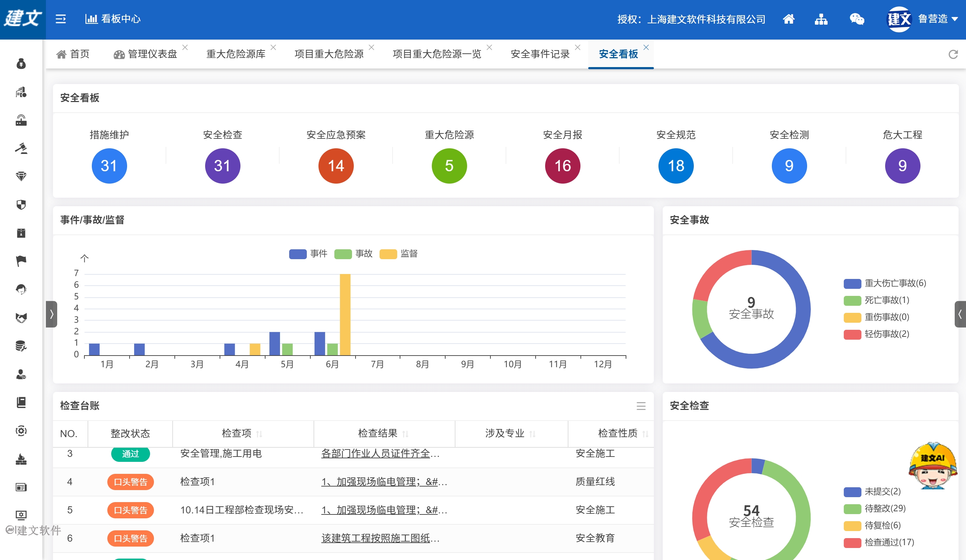Click the yellow 监督 bar for 6月
Image resolution: width=966 pixels, height=560 pixels.
click(x=345, y=314)
